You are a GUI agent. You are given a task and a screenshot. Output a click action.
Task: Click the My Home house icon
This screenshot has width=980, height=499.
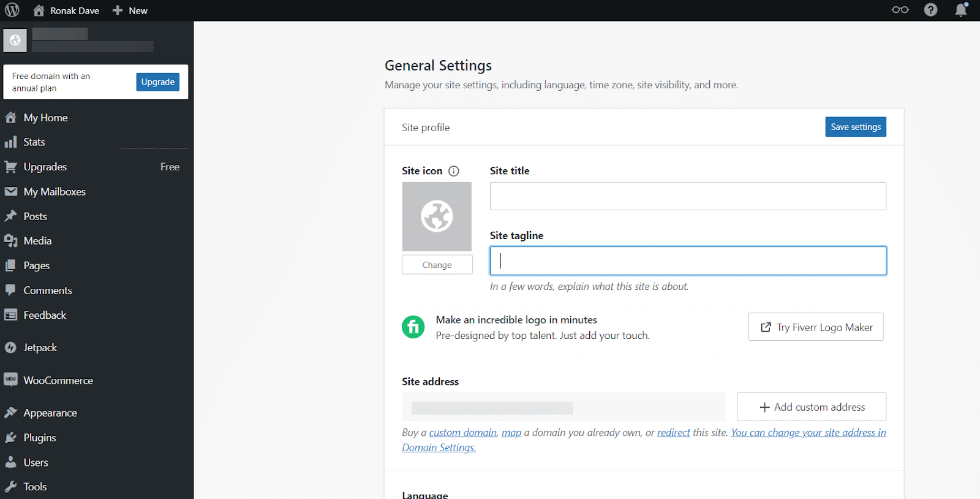10,117
